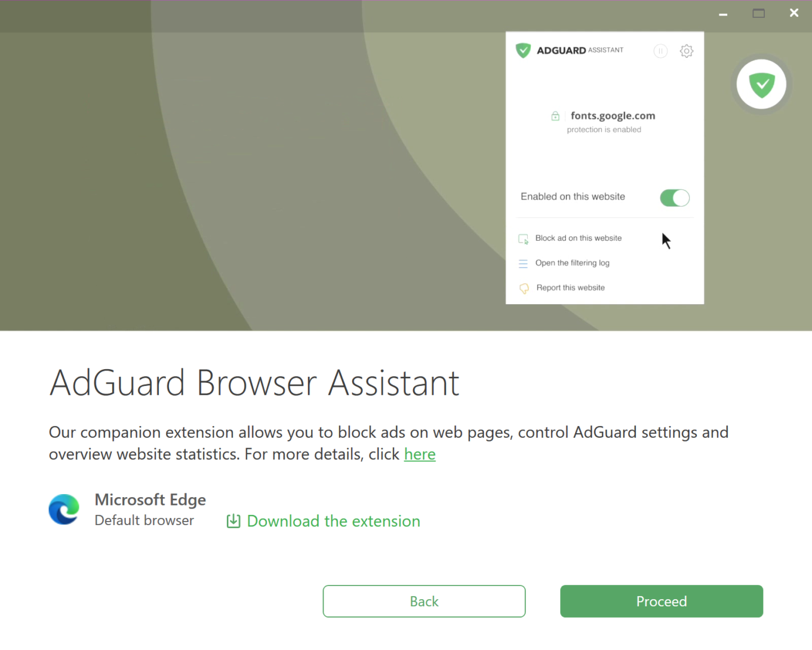Screen dimensions: 812x650
Task: Choose Open the filtering log
Action: pos(572,263)
